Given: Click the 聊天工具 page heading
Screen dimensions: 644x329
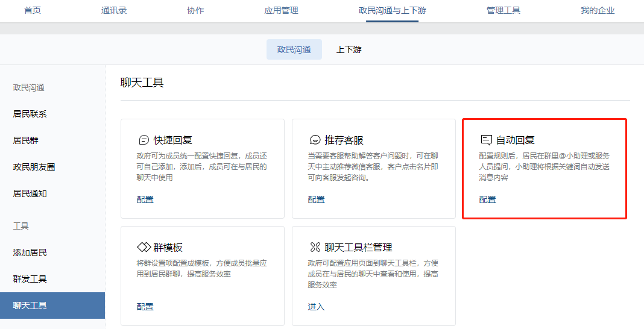Looking at the screenshot, I should click(x=142, y=83).
